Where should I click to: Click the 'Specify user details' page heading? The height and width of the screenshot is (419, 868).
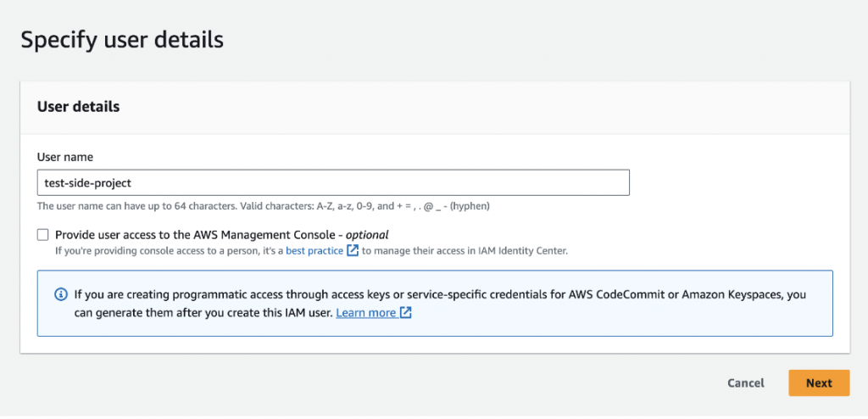pos(122,40)
